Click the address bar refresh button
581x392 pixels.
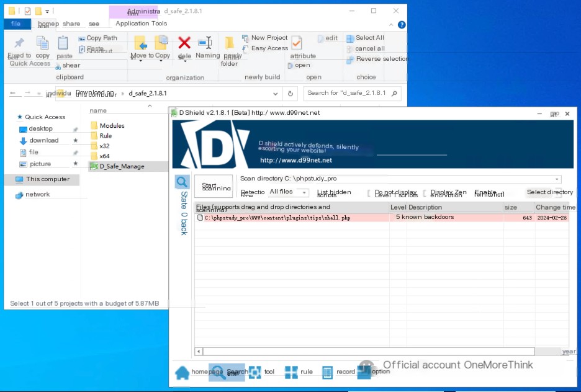coord(290,94)
